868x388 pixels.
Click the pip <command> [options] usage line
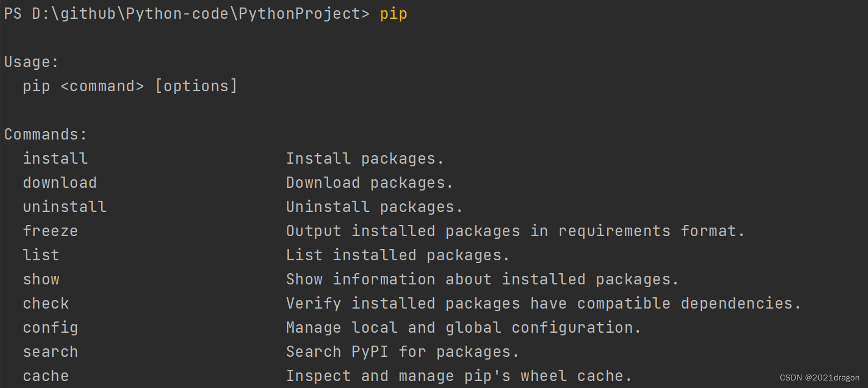[130, 86]
